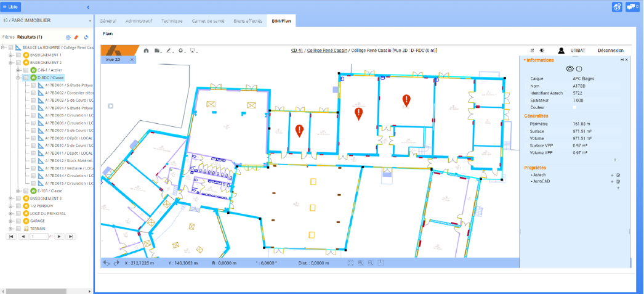Viewport: 644px width, 294px height.
Task: Zoom out of the floor plan
Action: pos(371,263)
